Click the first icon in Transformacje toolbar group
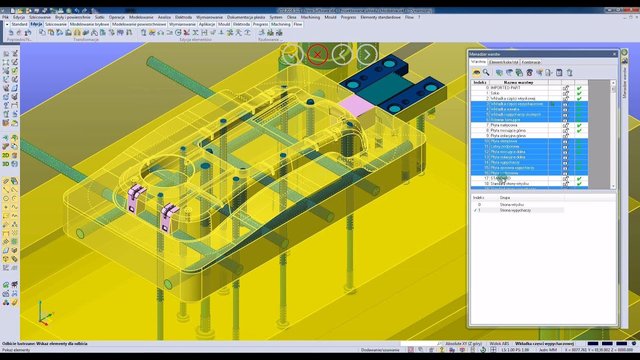 [x=42, y=32]
